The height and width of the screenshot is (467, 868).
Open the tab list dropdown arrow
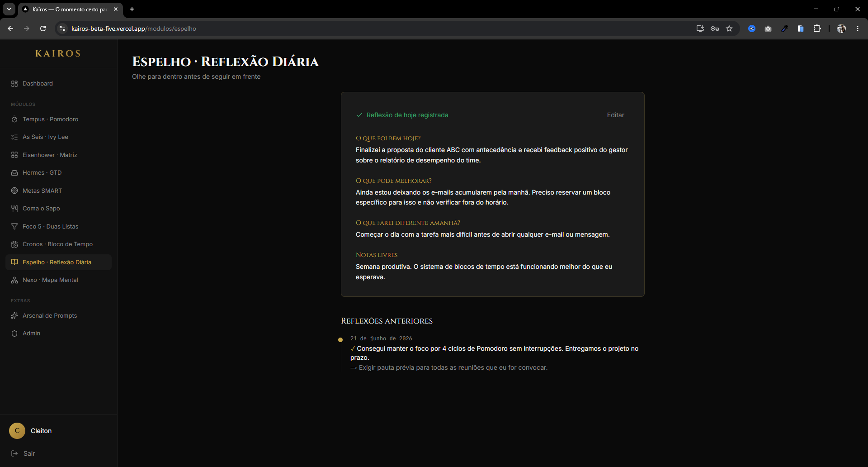(9, 9)
